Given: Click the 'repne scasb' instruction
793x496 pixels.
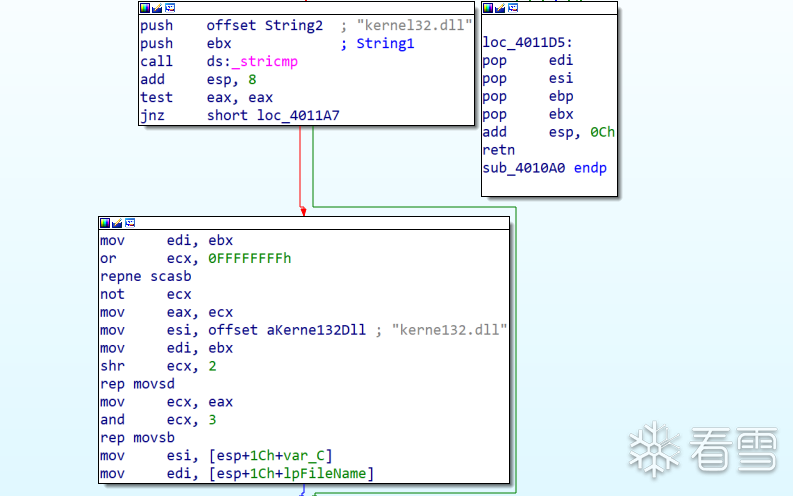Looking at the screenshot, I should pos(146,277).
